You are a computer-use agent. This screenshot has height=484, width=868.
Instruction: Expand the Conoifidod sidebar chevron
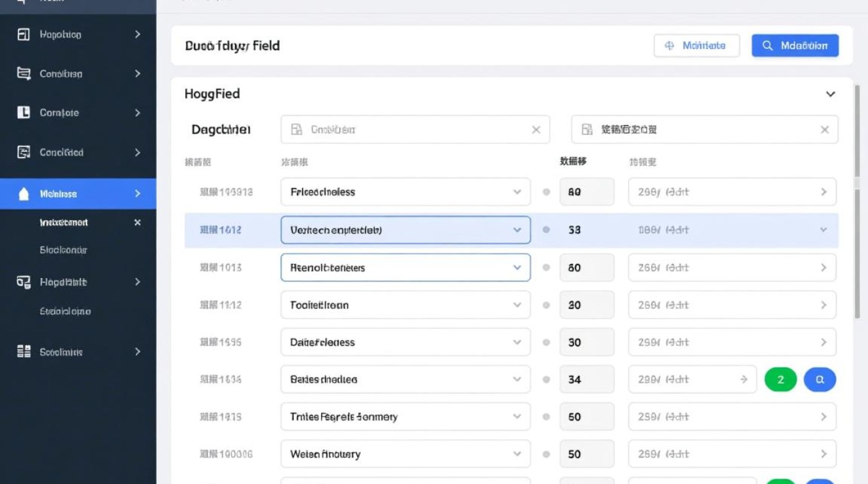(138, 152)
